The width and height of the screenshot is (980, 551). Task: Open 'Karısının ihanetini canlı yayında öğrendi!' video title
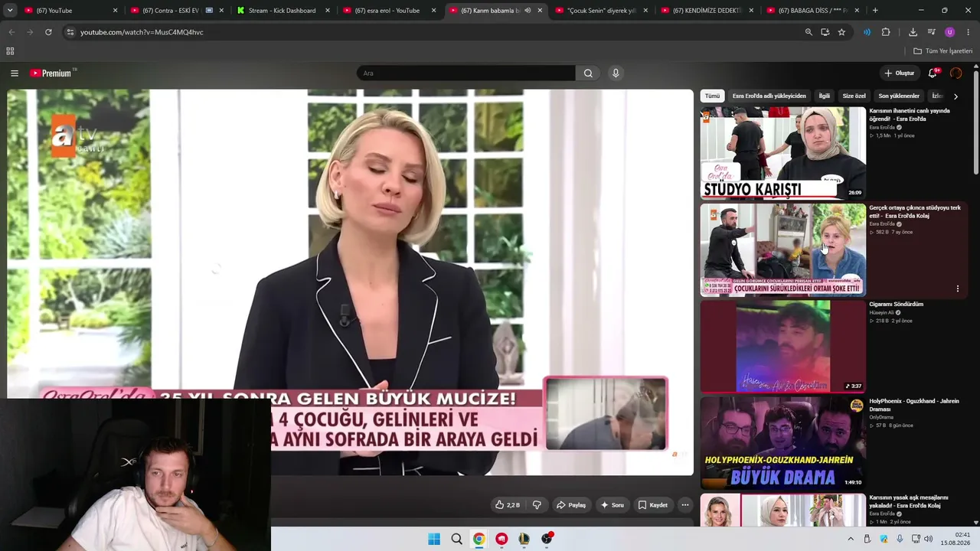click(910, 115)
